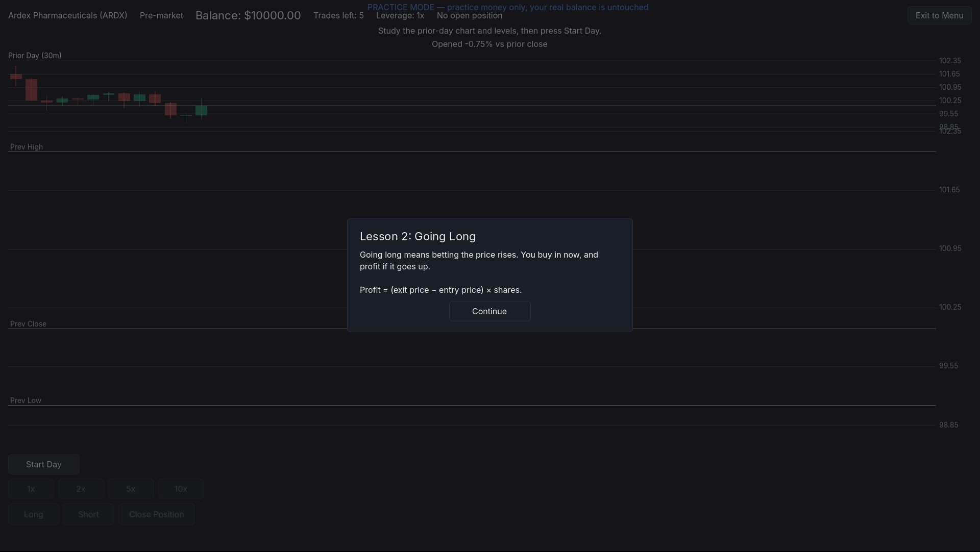Click the Ardex Pharmaceuticals (ARDX) ticker label
The image size is (980, 552).
[67, 15]
